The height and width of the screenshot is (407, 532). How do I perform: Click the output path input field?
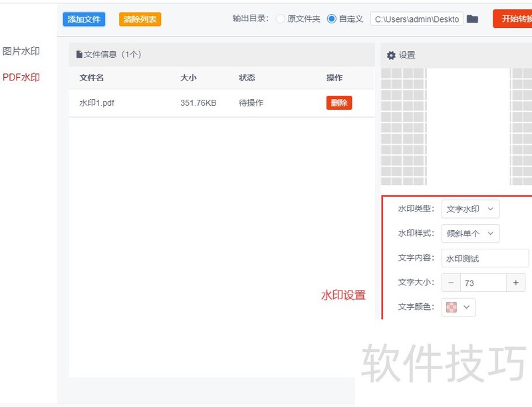pyautogui.click(x=416, y=19)
